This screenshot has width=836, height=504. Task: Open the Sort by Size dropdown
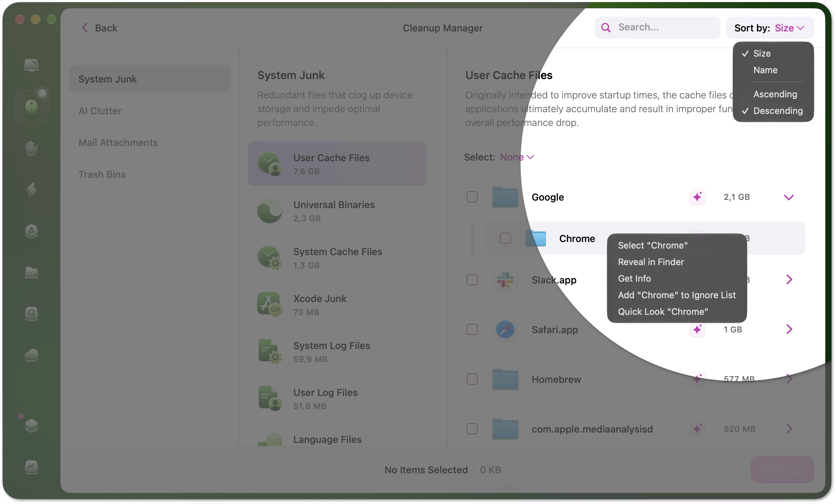point(770,28)
